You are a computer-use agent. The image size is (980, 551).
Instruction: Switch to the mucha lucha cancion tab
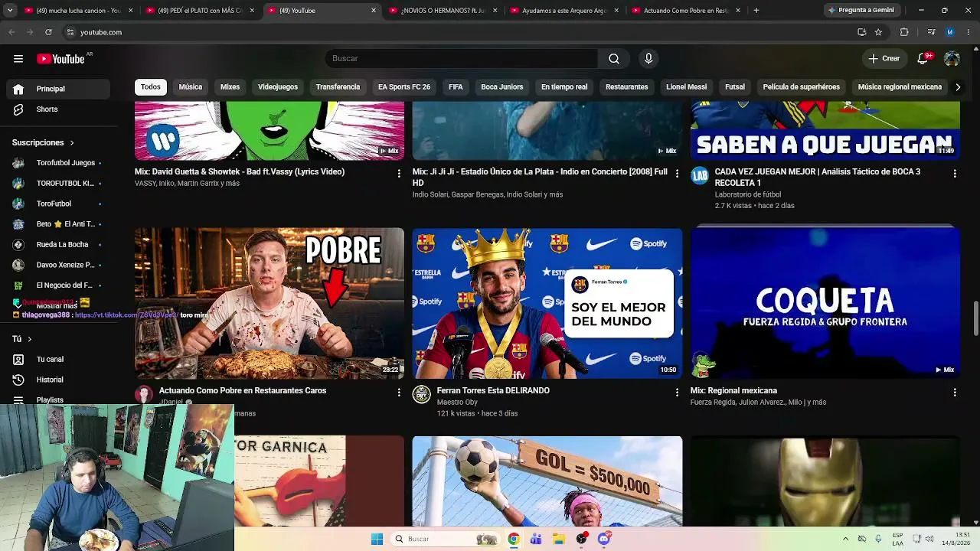point(79,11)
